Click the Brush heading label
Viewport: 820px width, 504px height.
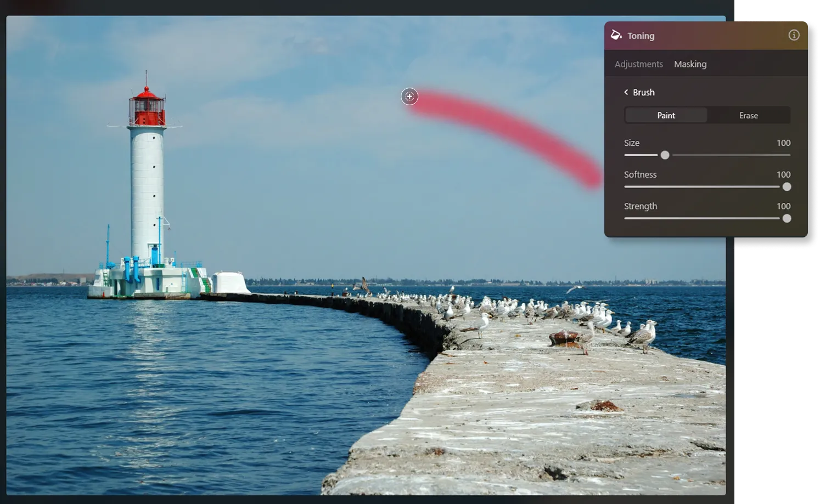coord(643,92)
